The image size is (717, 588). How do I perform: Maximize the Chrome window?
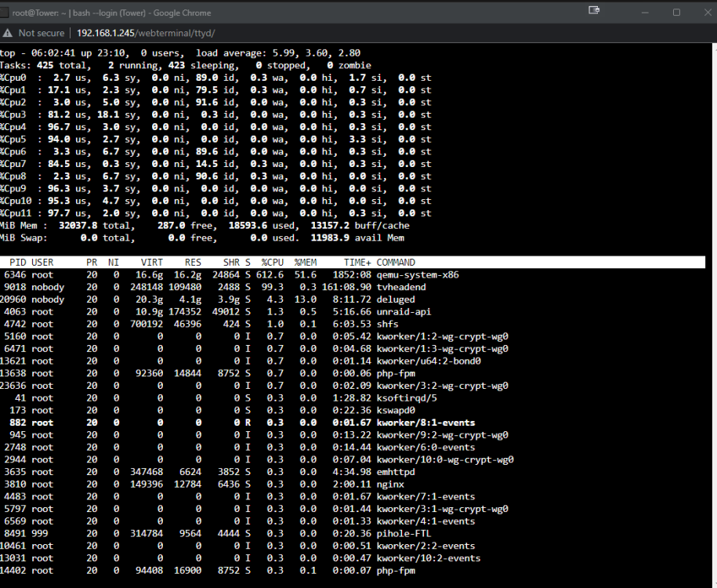(676, 13)
